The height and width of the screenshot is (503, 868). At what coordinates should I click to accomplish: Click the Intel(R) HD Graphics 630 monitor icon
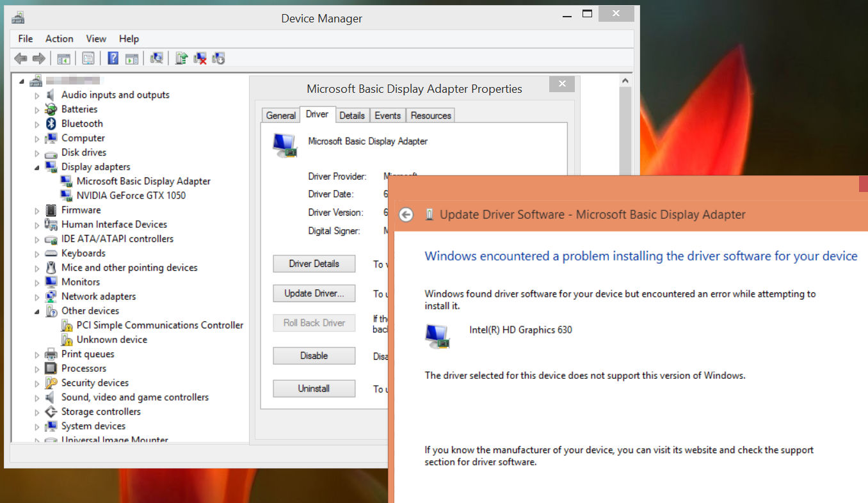(438, 336)
